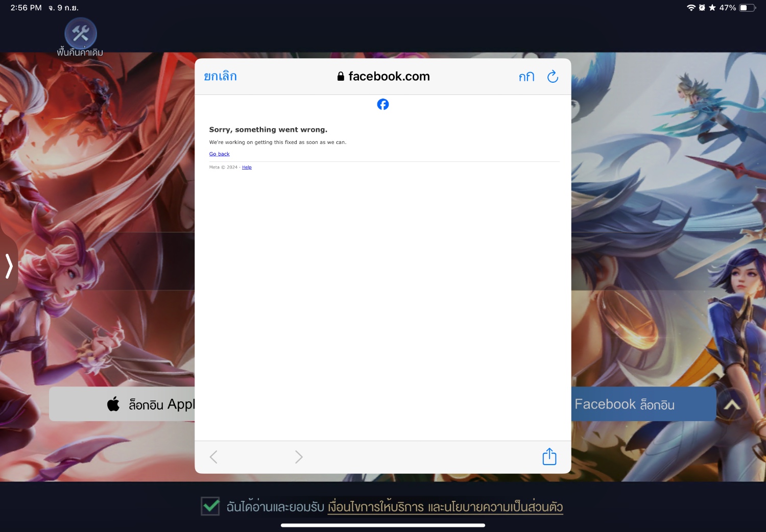This screenshot has width=766, height=532.
Task: Tap the repair tools icon
Action: pyautogui.click(x=81, y=34)
